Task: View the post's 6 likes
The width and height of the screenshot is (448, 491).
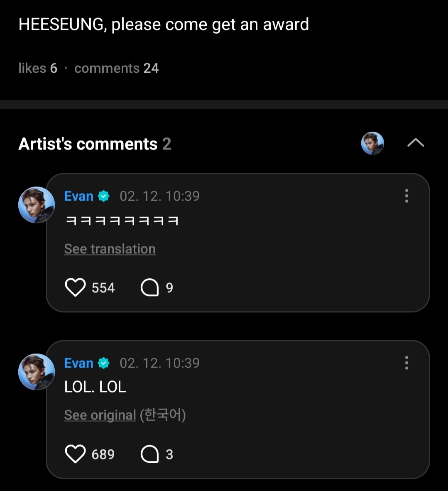Action: (x=38, y=68)
